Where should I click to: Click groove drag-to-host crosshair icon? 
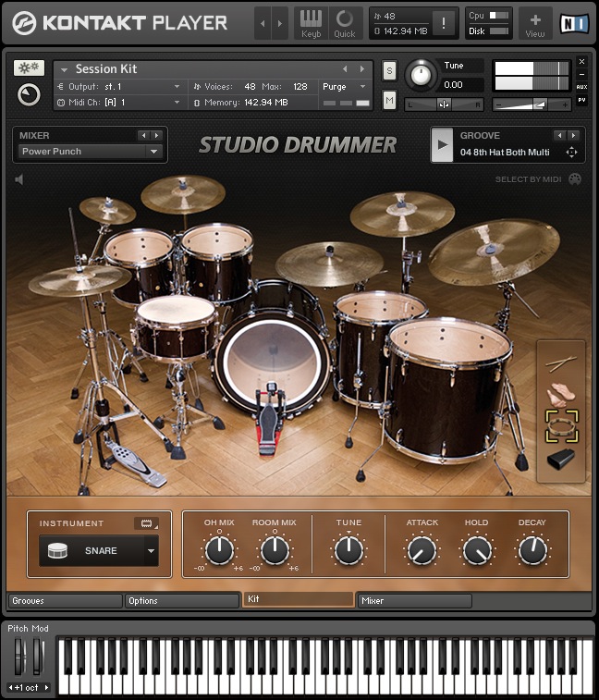[571, 153]
